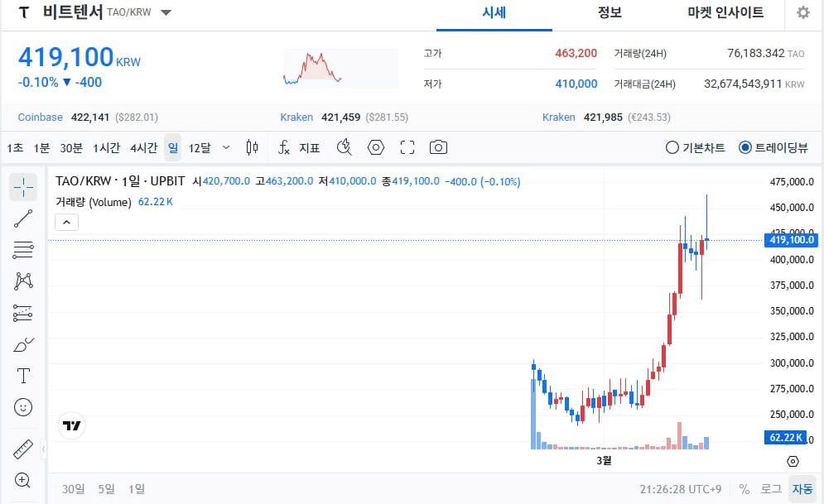Select the crosshair cursor tool
Image resolution: width=824 pixels, height=504 pixels.
(x=23, y=187)
